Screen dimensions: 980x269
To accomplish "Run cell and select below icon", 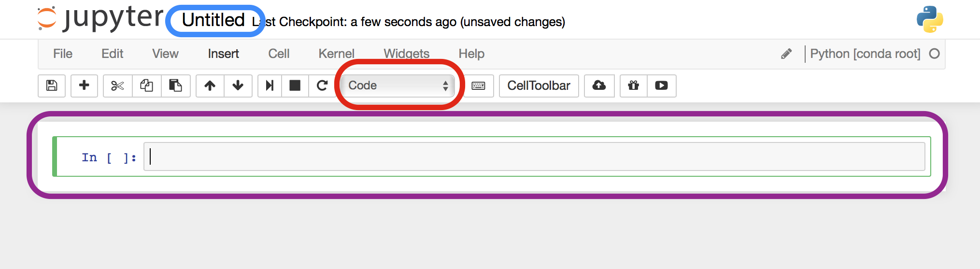I will pyautogui.click(x=270, y=85).
